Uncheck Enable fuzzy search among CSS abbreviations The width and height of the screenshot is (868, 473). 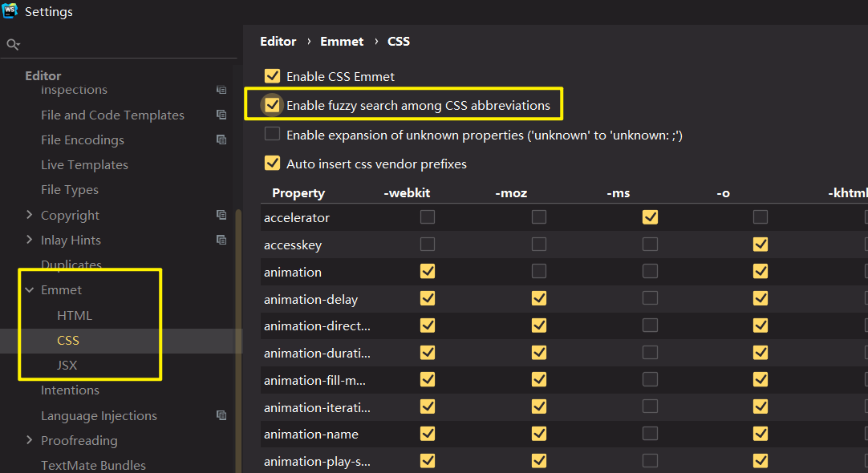click(272, 104)
